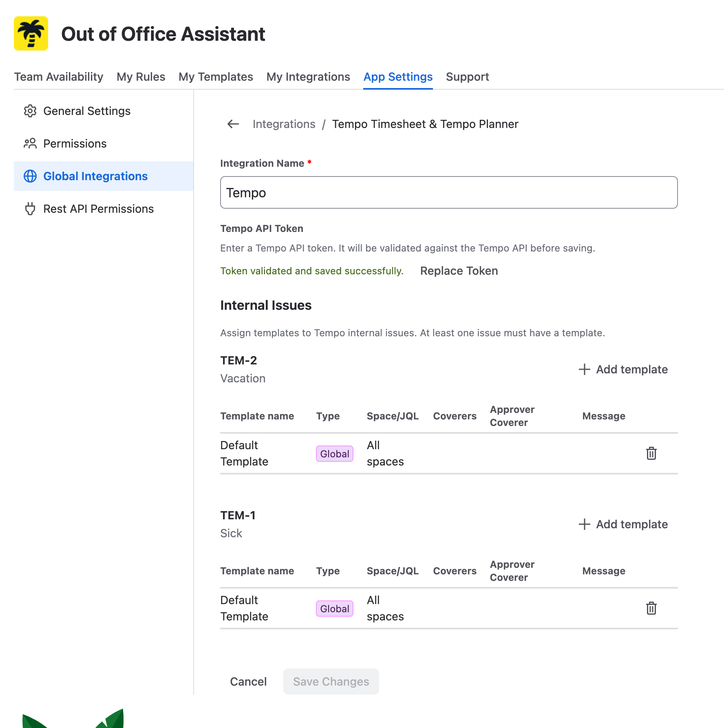Delete Default Template from TEM-2 Vacation
Image resolution: width=724 pixels, height=728 pixels.
click(x=651, y=453)
